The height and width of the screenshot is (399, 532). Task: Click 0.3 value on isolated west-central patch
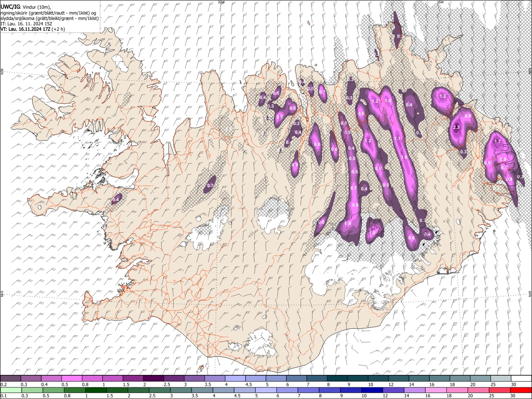(211, 185)
